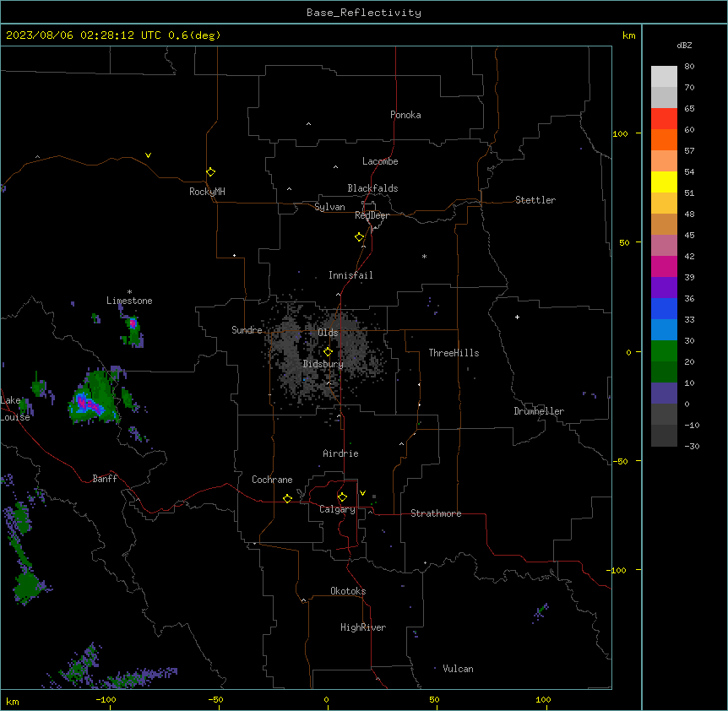The height and width of the screenshot is (711, 728).
Task: Click the -100 tick label on the bottom axis
Action: point(106,699)
